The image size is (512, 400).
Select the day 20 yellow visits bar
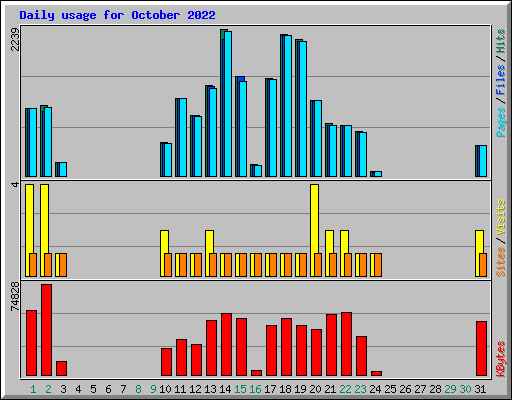314,230
